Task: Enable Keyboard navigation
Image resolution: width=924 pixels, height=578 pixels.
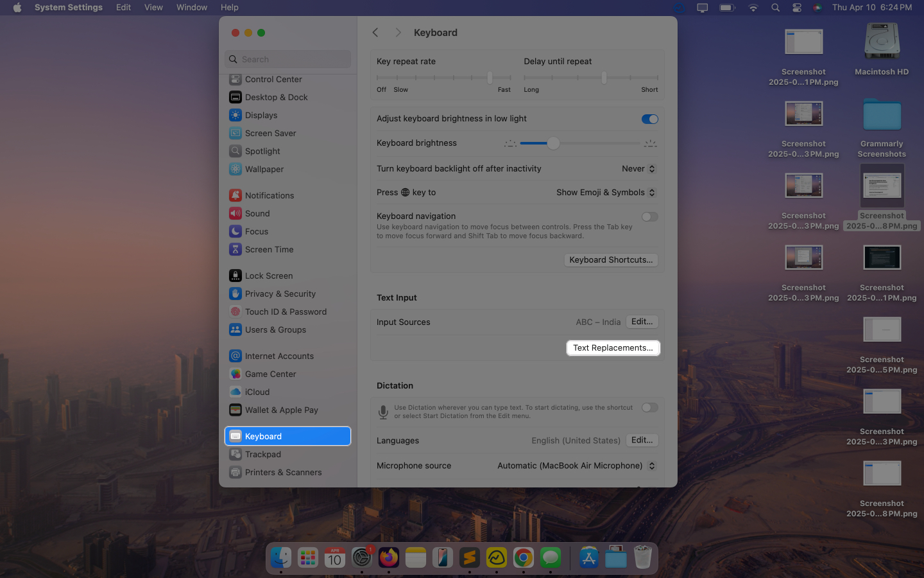Action: click(x=649, y=216)
